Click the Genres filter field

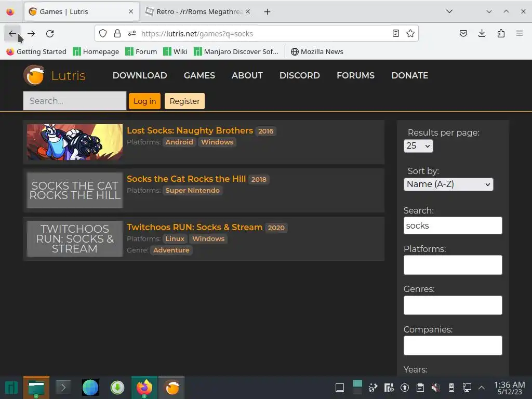[x=453, y=305]
